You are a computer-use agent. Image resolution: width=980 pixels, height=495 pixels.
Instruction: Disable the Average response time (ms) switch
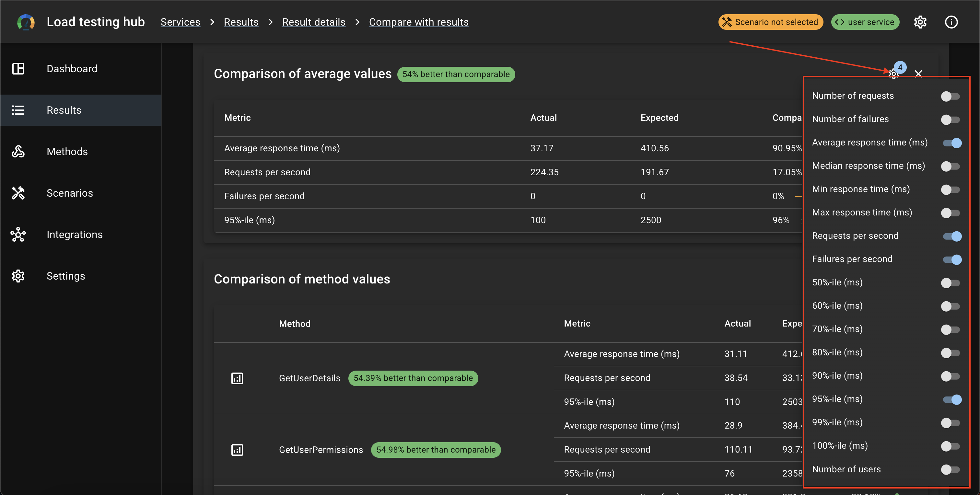952,143
